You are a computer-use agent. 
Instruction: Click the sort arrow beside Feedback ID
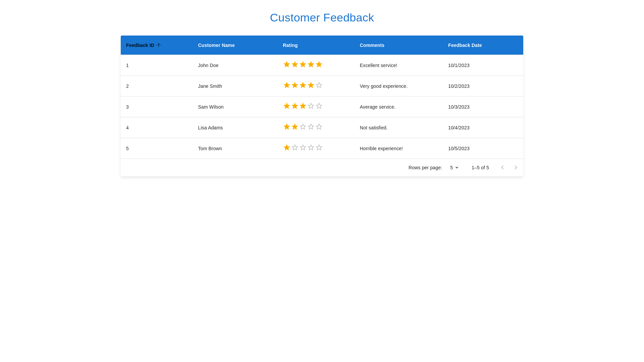(x=159, y=45)
